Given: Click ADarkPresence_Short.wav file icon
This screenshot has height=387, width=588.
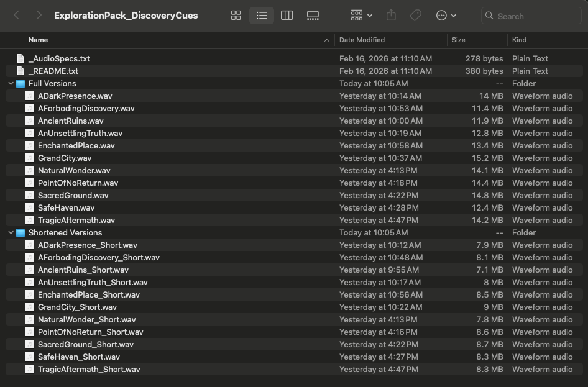Looking at the screenshot, I should [x=30, y=245].
